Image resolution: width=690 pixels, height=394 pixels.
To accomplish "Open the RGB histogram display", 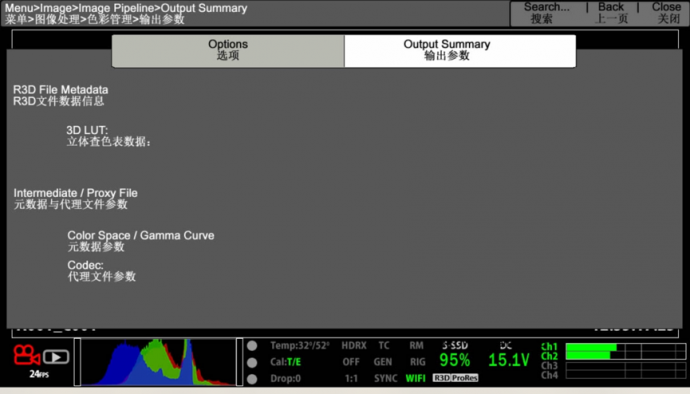I will [x=158, y=362].
